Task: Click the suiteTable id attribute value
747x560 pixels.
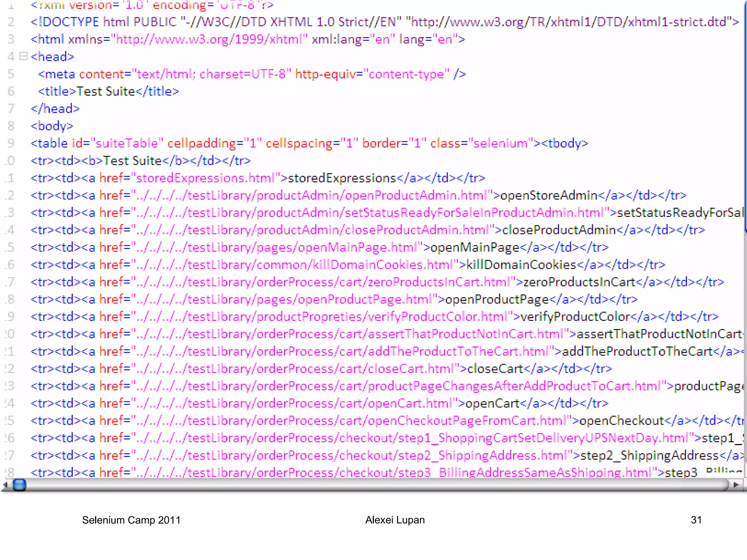Action: click(127, 143)
